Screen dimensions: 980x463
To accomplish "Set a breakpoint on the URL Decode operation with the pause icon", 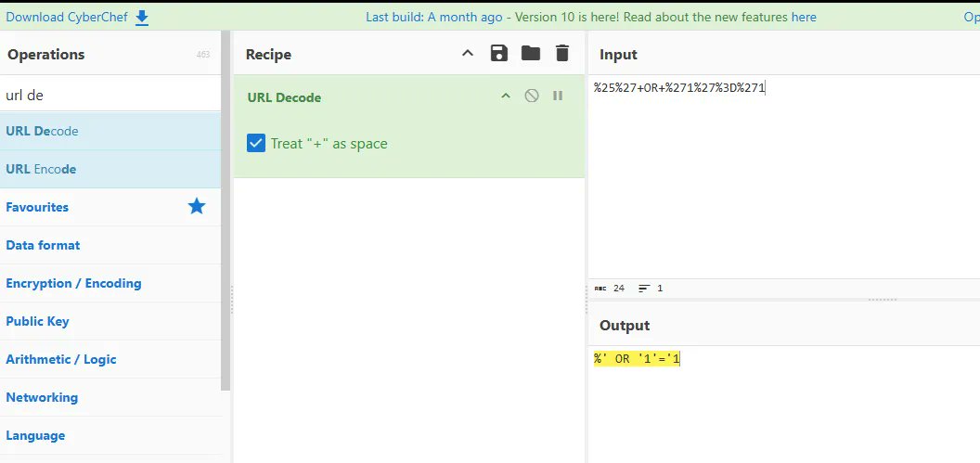I will (558, 96).
